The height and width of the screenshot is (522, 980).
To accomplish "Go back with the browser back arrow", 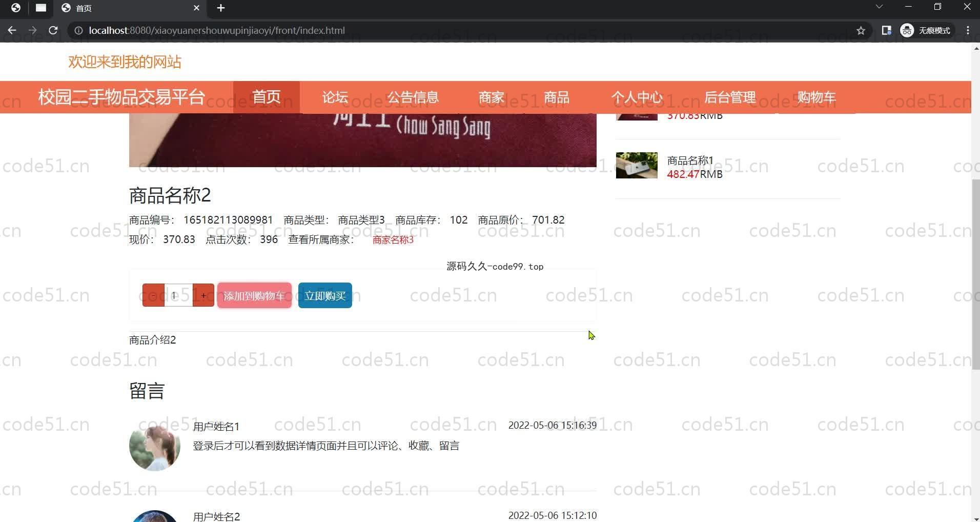I will point(12,30).
